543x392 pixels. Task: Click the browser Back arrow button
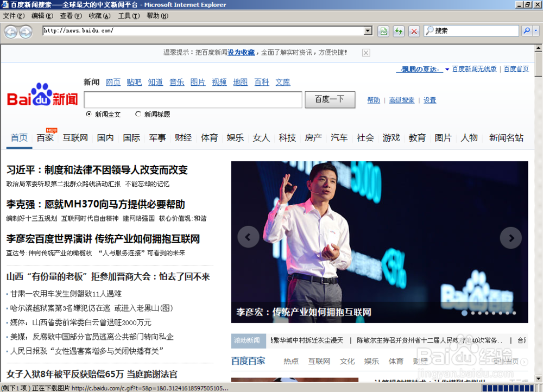[x=11, y=32]
